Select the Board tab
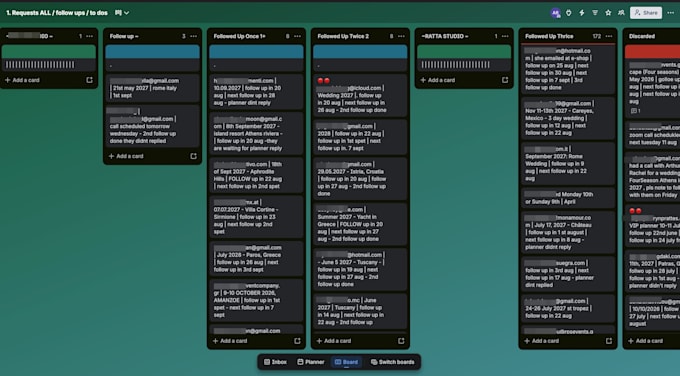The width and height of the screenshot is (680, 376). [346, 362]
